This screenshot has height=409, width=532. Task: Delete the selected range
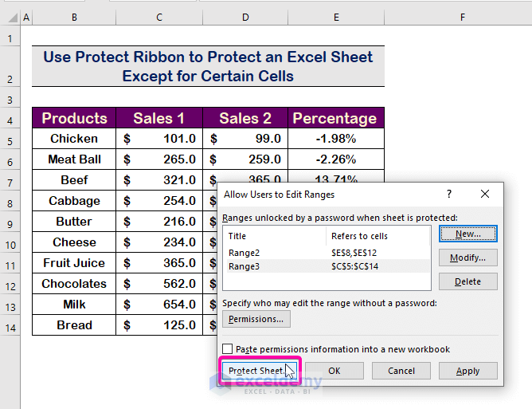pos(467,281)
